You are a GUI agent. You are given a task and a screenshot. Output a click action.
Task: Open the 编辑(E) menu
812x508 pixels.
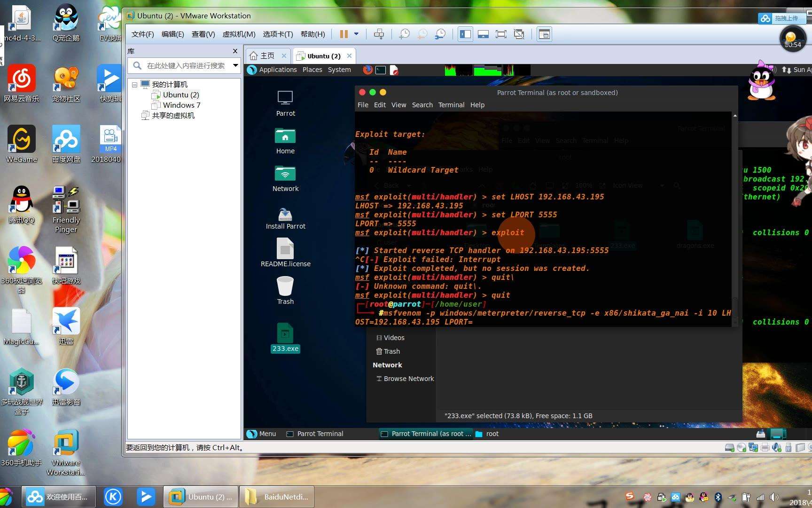click(x=172, y=34)
